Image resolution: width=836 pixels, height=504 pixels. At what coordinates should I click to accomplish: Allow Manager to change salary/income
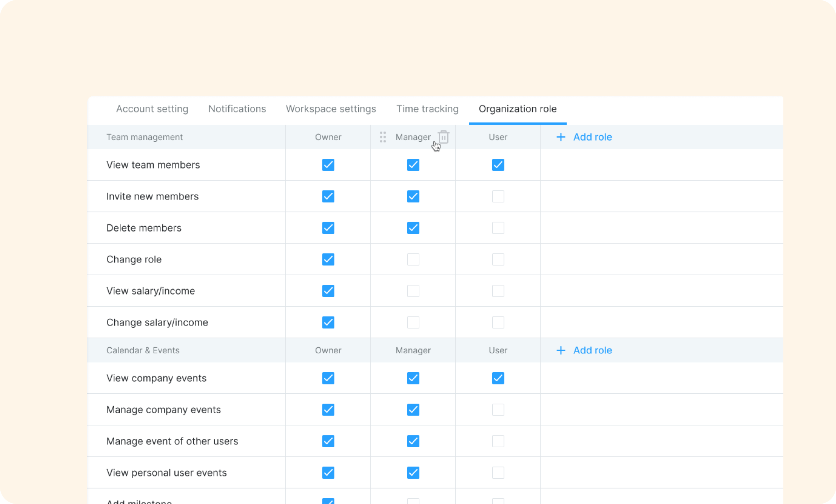(x=413, y=322)
